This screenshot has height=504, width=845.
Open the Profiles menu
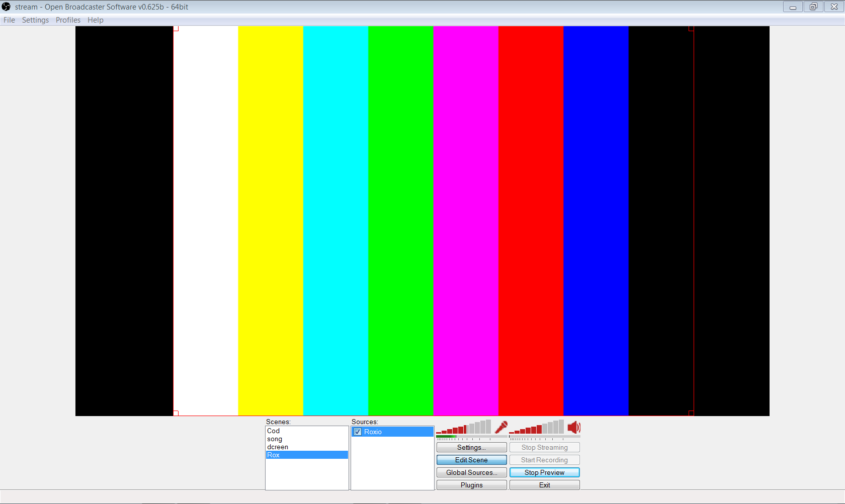(x=68, y=20)
